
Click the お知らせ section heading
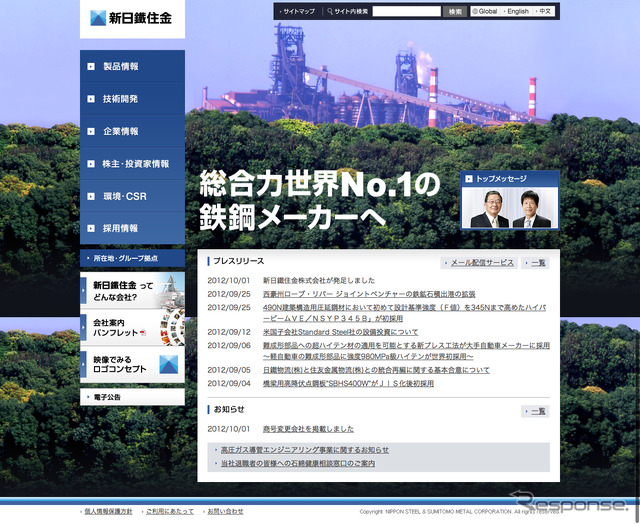click(x=229, y=409)
